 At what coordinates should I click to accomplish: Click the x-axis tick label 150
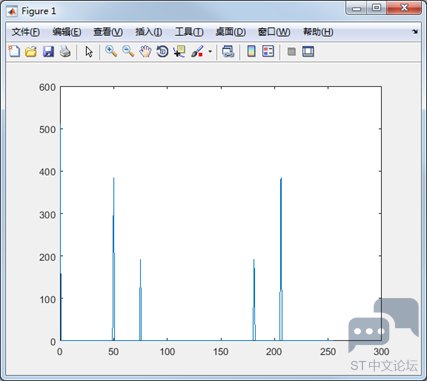click(221, 352)
